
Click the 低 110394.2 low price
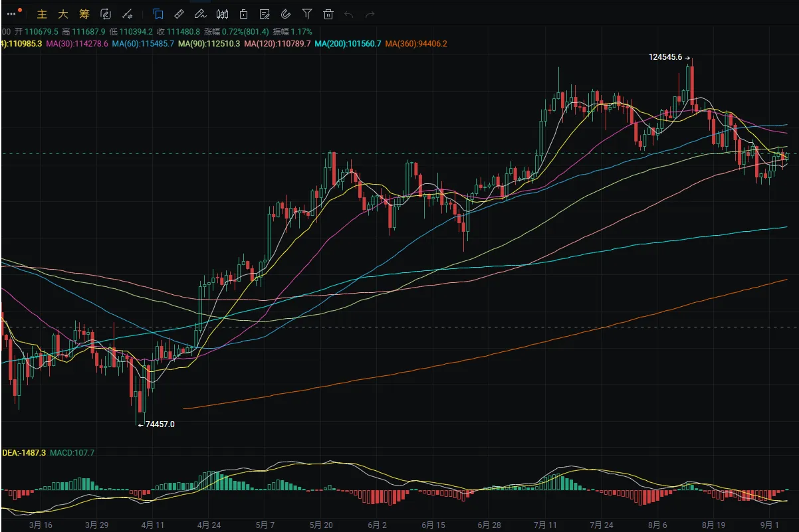132,31
